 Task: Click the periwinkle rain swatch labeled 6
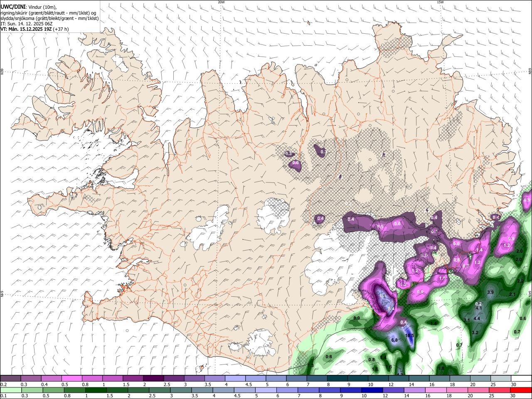pyautogui.click(x=287, y=390)
